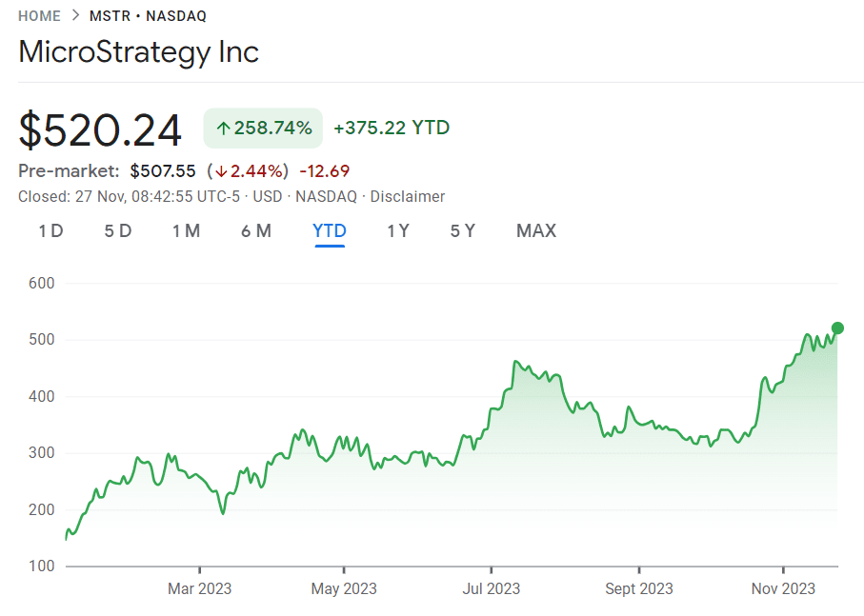
Task: Click the green 258.74% gain badge
Action: (262, 127)
